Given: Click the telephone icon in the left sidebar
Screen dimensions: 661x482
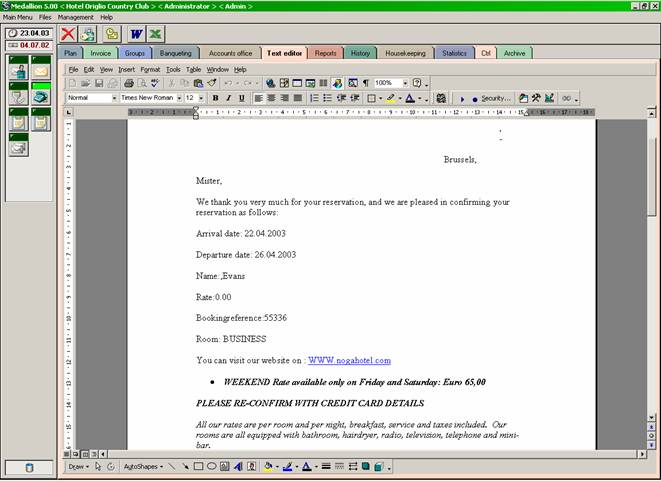Looking at the screenshot, I should [41, 95].
